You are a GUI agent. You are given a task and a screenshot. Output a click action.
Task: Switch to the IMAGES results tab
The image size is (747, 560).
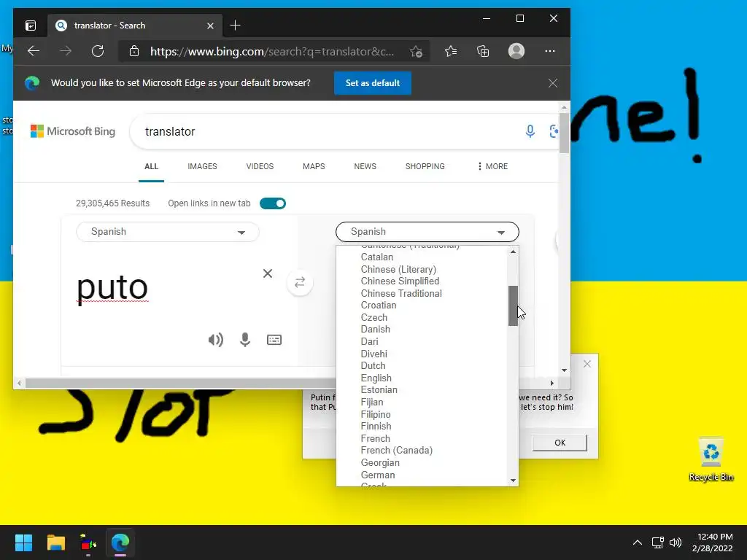(202, 166)
